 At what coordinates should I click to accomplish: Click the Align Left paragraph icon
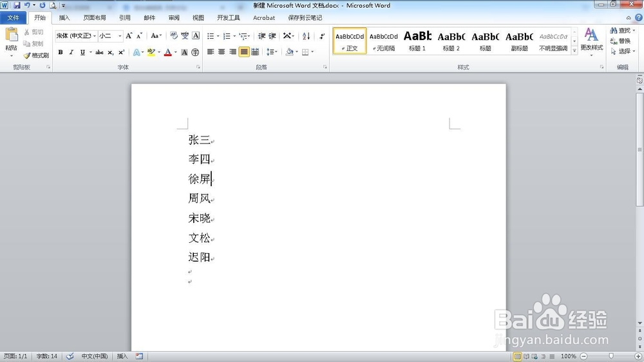coord(211,52)
